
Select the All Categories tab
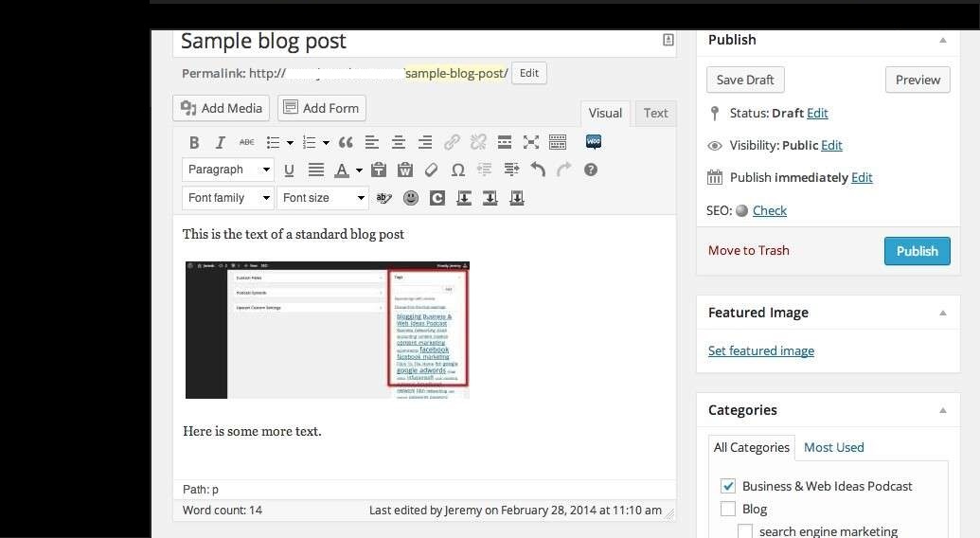(x=751, y=447)
